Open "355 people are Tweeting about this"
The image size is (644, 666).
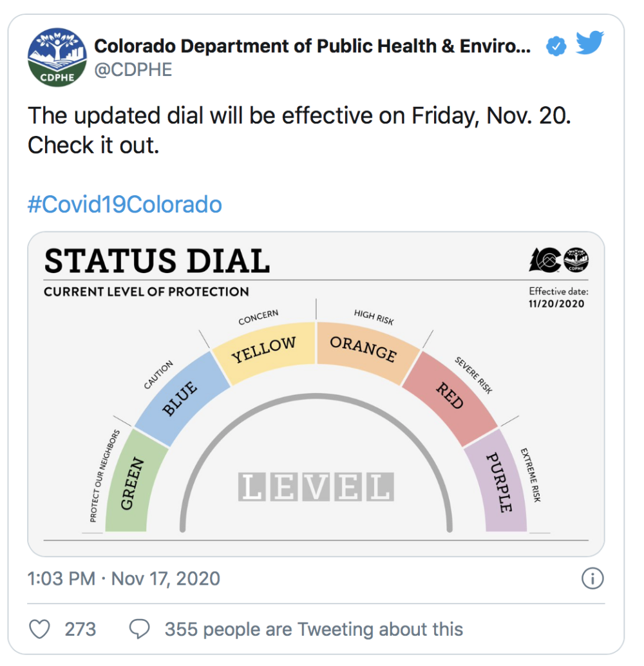click(314, 629)
